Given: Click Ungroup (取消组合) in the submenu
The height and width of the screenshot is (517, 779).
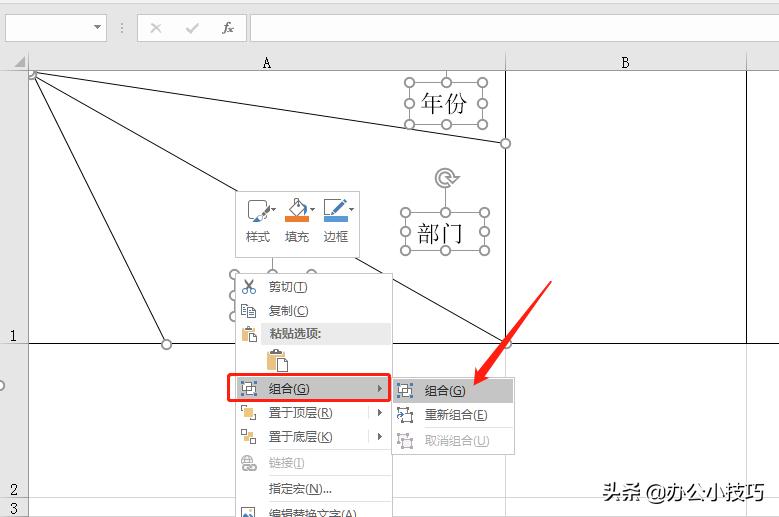Looking at the screenshot, I should pos(453,441).
